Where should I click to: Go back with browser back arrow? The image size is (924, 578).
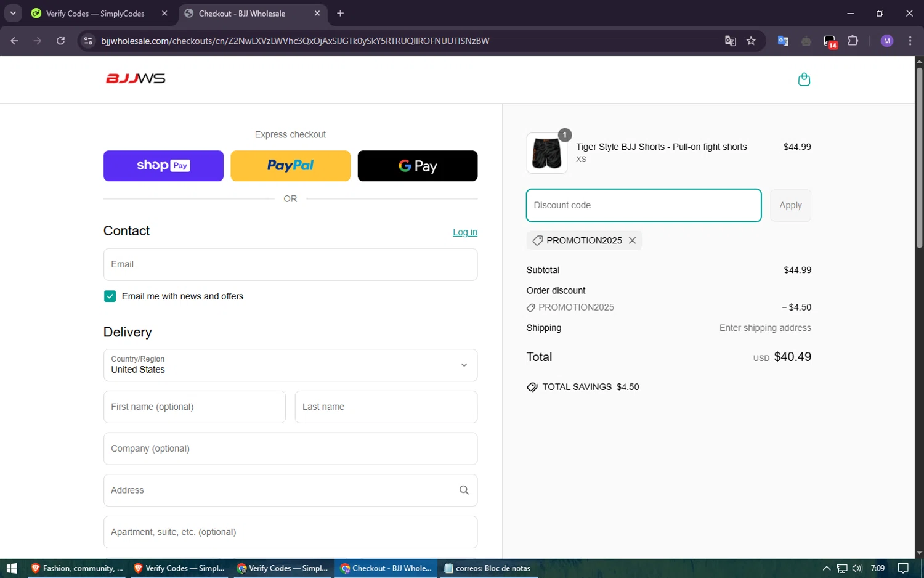(15, 41)
